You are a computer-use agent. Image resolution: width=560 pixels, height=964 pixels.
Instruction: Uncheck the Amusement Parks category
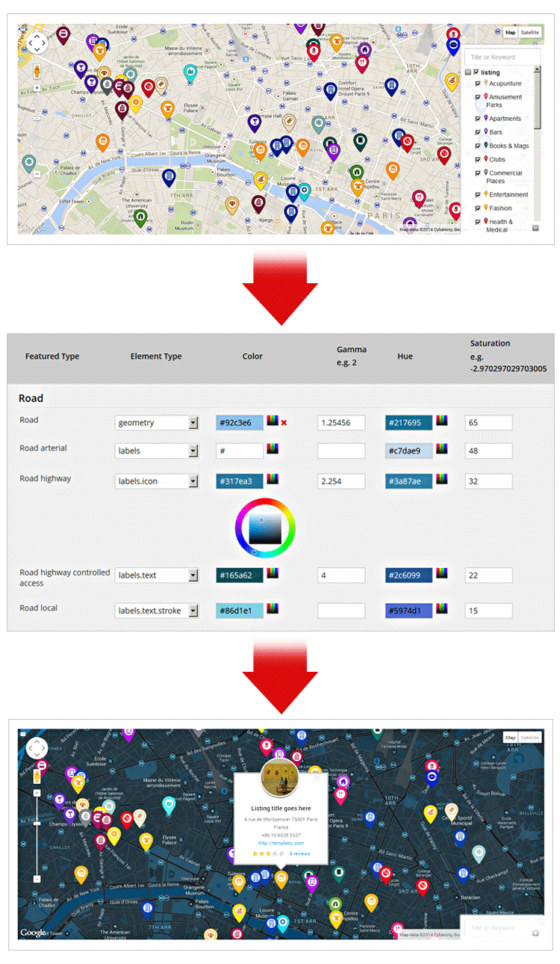[478, 97]
